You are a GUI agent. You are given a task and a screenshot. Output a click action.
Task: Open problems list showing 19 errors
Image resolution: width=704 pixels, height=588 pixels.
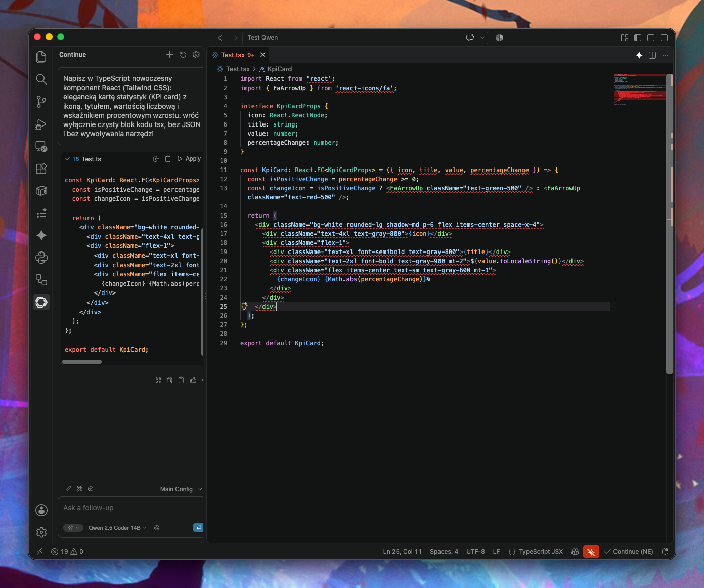point(67,552)
